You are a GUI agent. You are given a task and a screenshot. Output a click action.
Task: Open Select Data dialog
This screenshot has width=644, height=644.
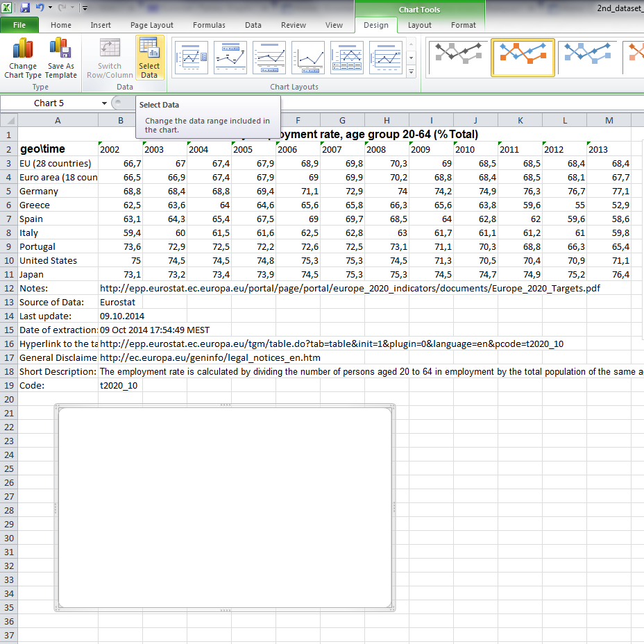coord(149,58)
